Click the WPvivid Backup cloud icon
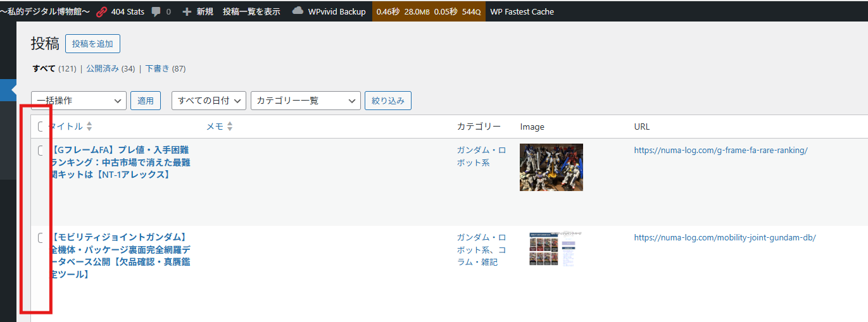 click(298, 11)
